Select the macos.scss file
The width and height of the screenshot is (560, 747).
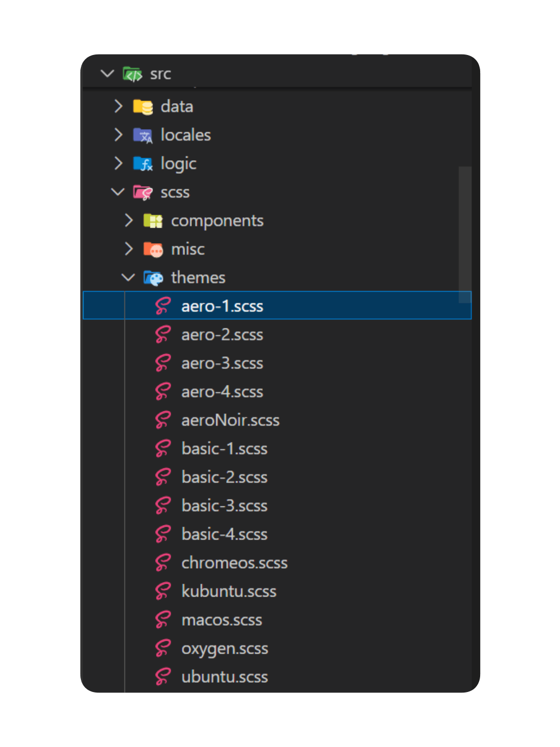click(x=222, y=619)
